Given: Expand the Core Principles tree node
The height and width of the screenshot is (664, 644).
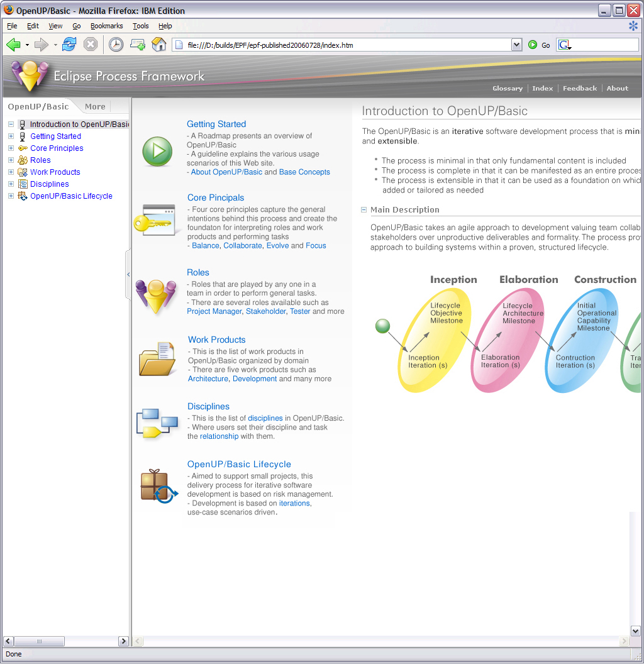Looking at the screenshot, I should pyautogui.click(x=11, y=148).
